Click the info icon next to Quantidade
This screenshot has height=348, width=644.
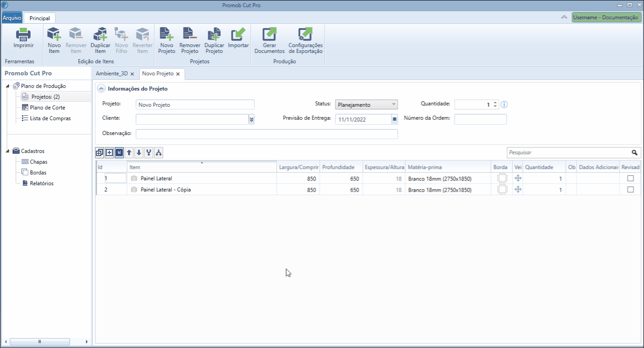pos(504,104)
